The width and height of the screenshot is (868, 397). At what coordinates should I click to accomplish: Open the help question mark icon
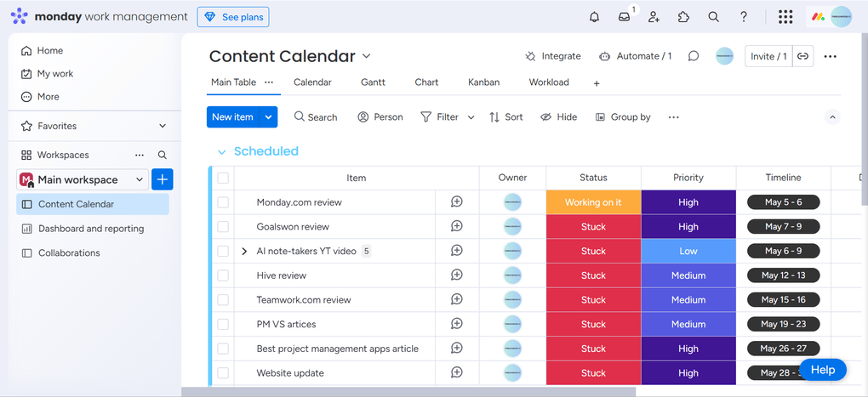pos(744,17)
